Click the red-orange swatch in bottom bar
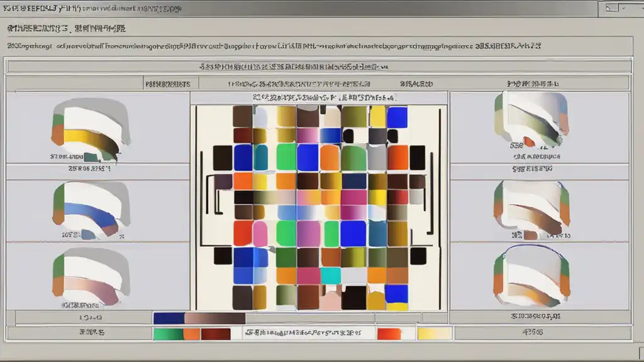 (389, 334)
